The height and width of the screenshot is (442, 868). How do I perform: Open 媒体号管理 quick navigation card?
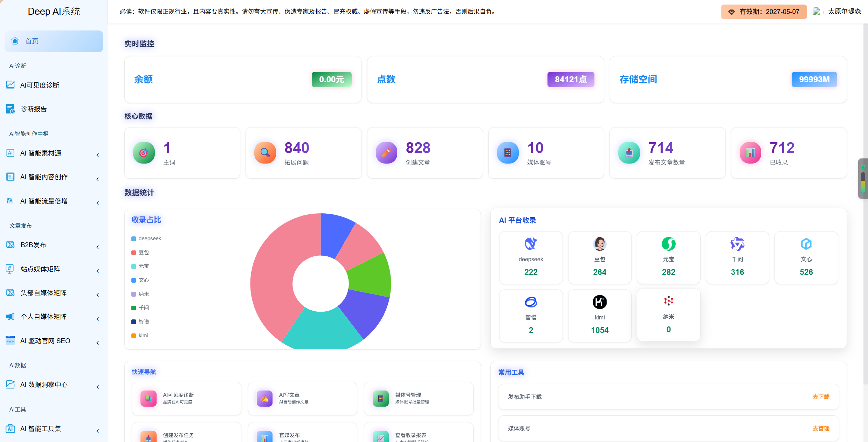[x=419, y=399]
